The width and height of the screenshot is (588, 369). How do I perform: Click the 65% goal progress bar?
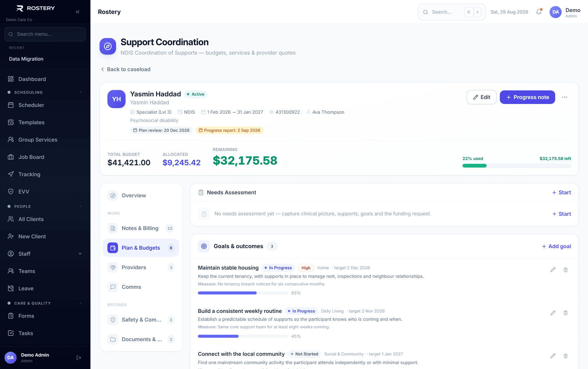pos(243,293)
